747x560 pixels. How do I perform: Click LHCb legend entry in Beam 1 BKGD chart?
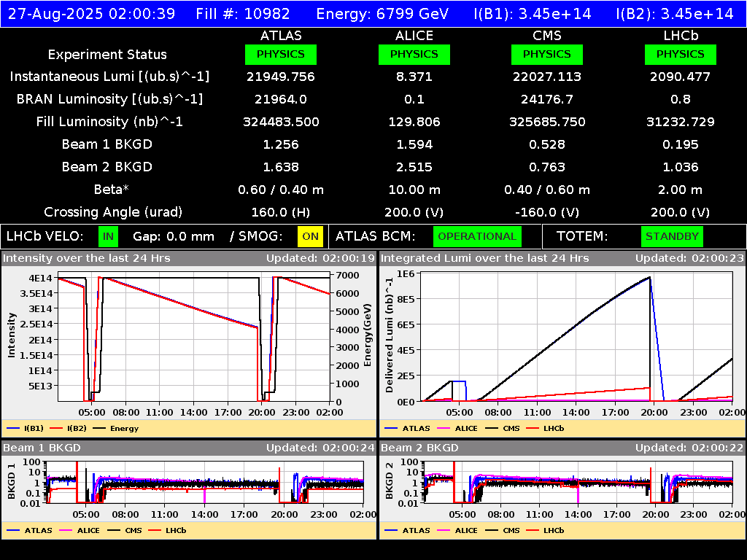pos(168,530)
